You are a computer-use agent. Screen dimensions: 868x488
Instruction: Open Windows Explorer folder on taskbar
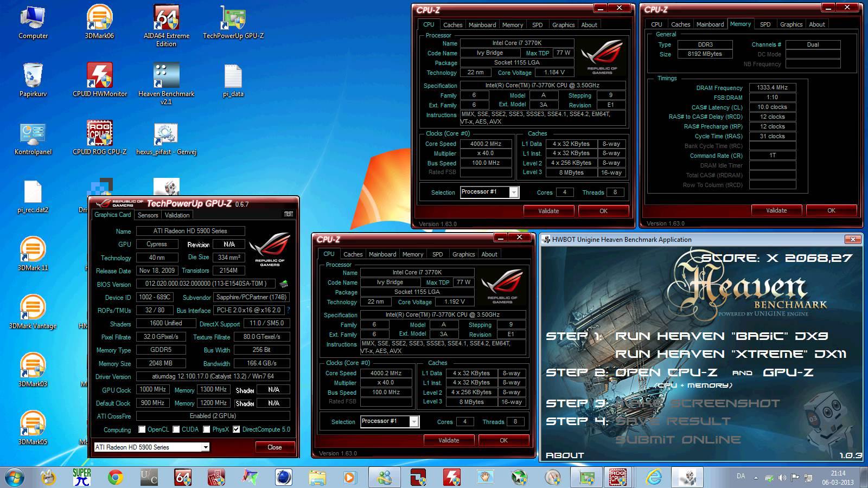(x=317, y=477)
